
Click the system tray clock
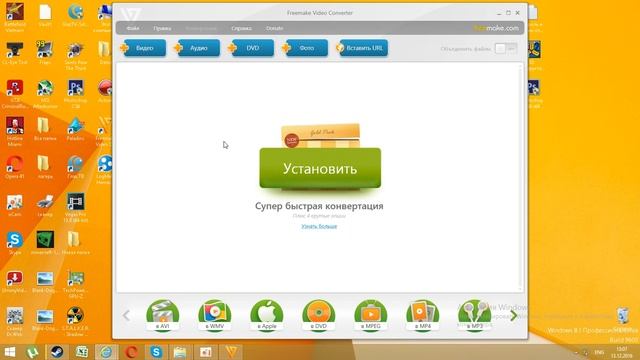point(622,352)
